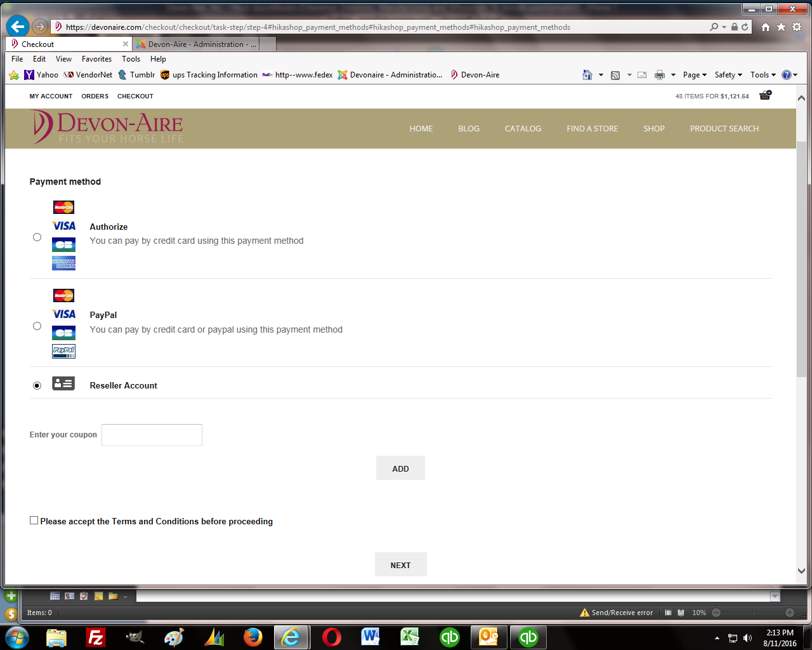
Task: Open Windows Start menu
Action: (x=17, y=637)
